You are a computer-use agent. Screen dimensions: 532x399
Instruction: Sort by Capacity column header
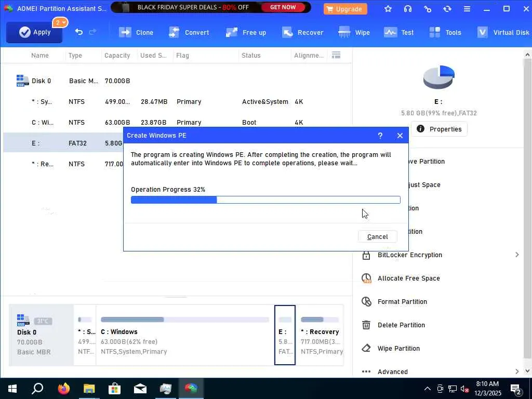pyautogui.click(x=117, y=55)
